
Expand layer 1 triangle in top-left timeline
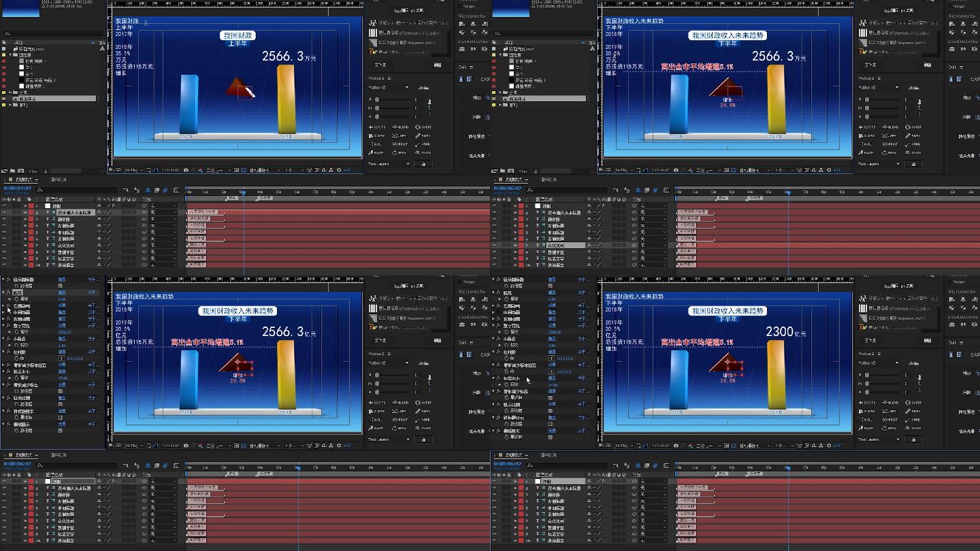(25, 205)
